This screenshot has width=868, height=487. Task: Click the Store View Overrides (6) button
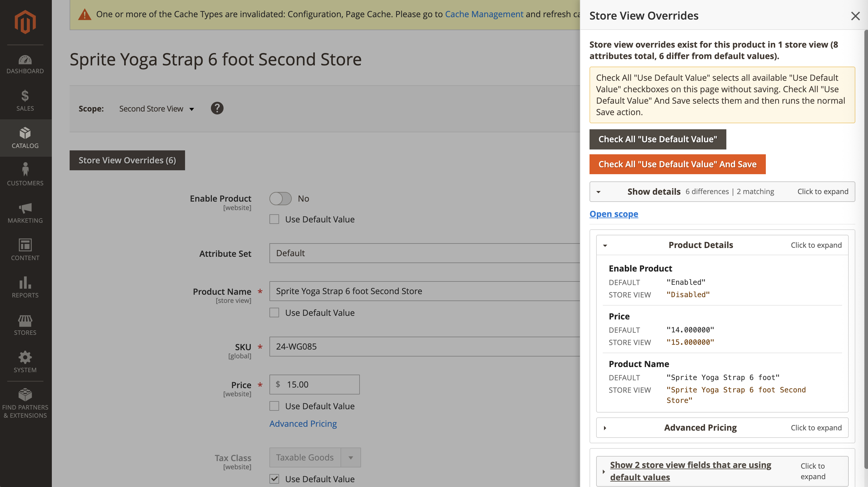pyautogui.click(x=127, y=160)
